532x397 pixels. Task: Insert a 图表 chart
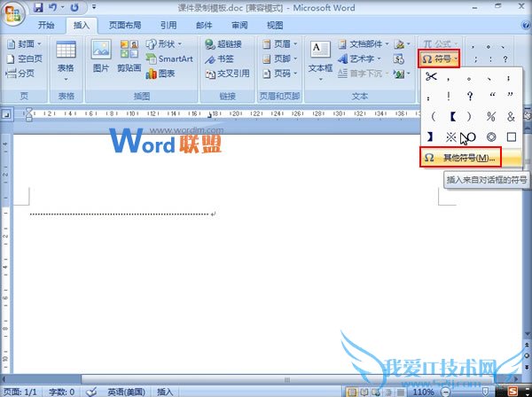pos(160,74)
